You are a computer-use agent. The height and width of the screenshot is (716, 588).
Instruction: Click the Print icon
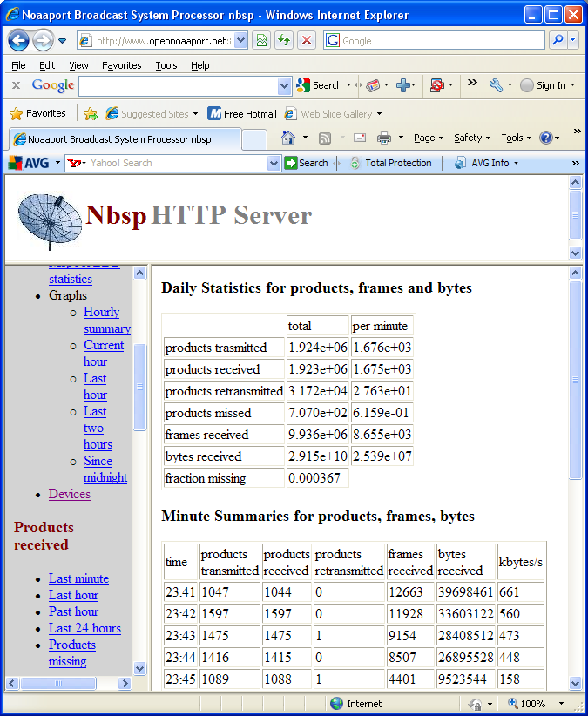pyautogui.click(x=384, y=138)
